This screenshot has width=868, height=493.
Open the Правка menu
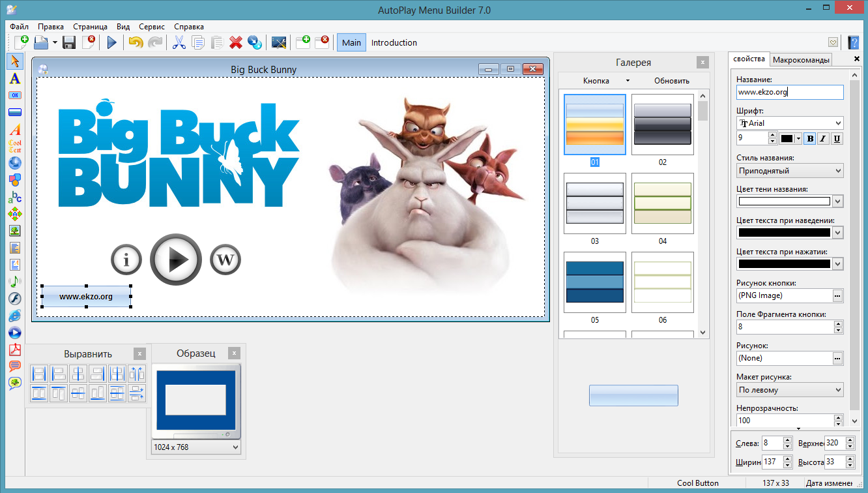point(51,27)
